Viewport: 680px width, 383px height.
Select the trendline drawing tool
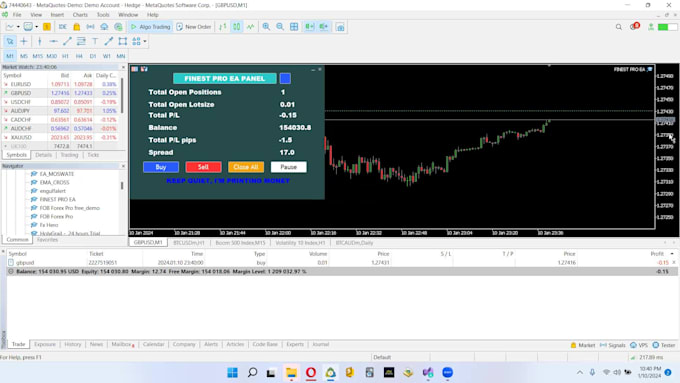pos(67,41)
